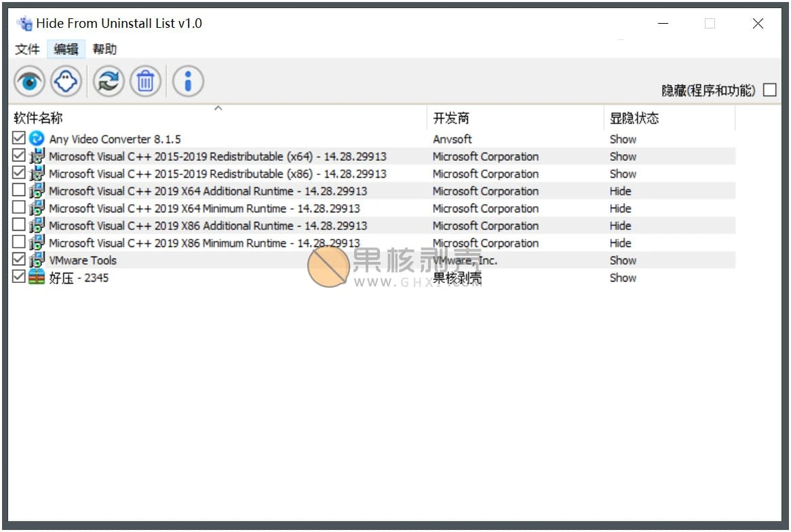This screenshot has height=532, width=791.
Task: Click Show status of Any Video Converter
Action: (623, 139)
